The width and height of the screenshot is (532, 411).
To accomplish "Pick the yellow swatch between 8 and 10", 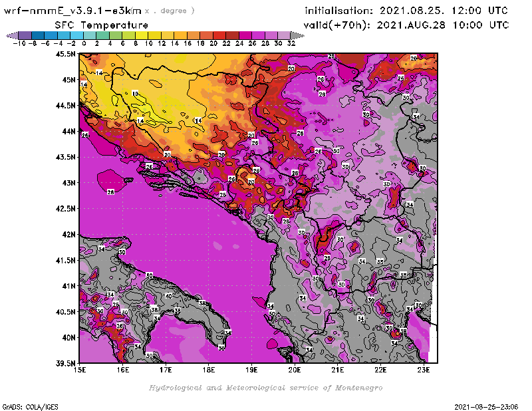I will 142,35.
